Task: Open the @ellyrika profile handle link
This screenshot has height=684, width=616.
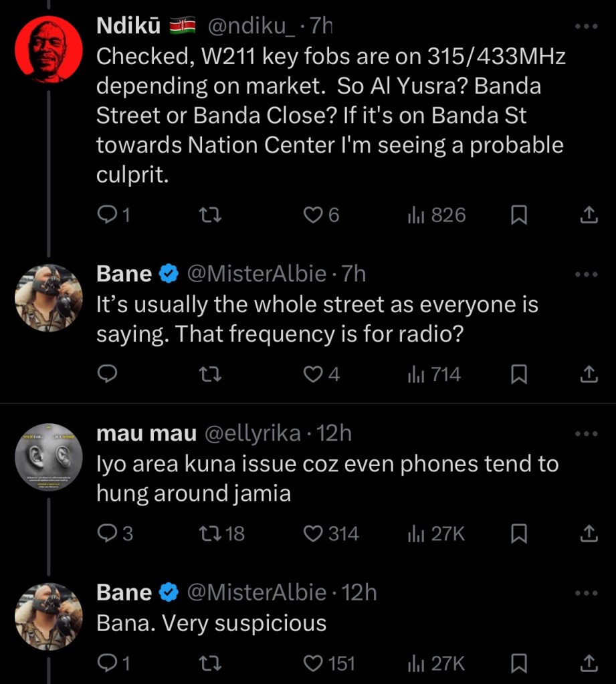Action: coord(252,433)
